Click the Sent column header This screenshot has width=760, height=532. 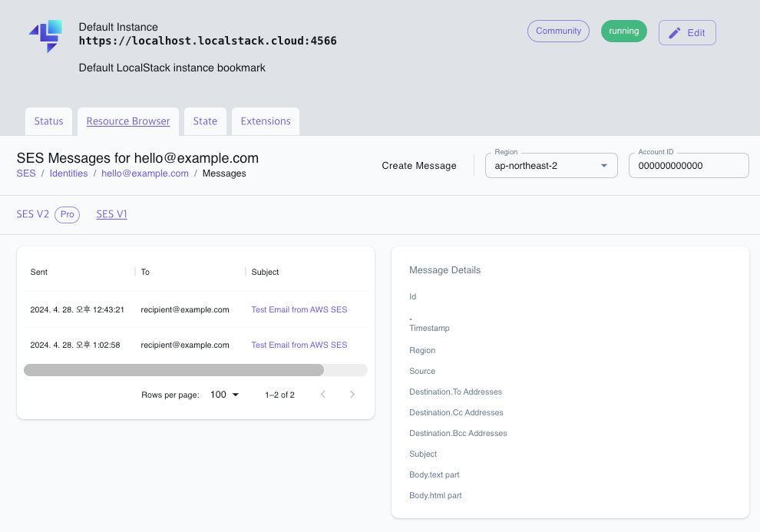point(39,273)
